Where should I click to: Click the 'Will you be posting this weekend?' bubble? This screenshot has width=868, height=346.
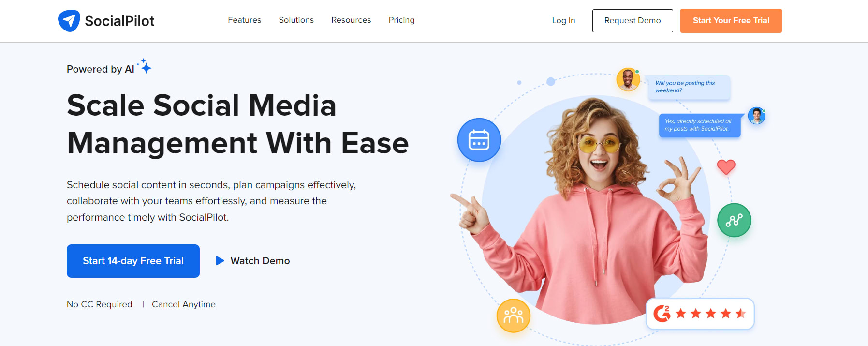pyautogui.click(x=689, y=87)
